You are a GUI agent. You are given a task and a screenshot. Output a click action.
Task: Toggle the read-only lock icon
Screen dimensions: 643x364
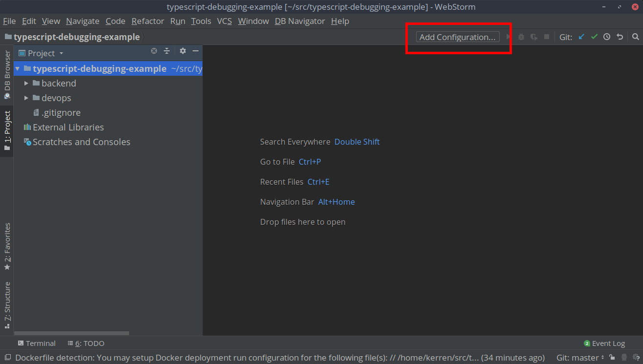612,358
